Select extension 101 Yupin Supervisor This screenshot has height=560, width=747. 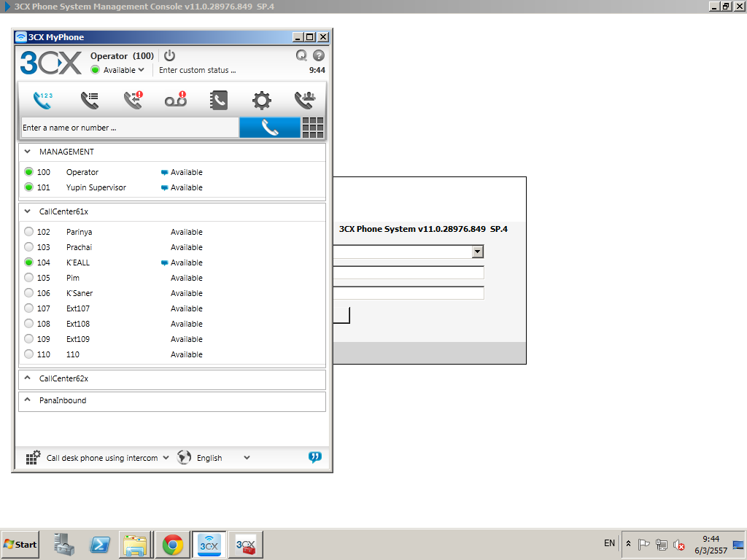coord(172,187)
